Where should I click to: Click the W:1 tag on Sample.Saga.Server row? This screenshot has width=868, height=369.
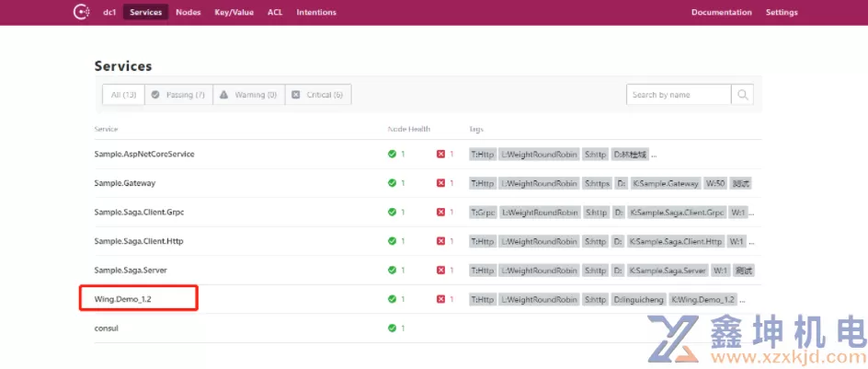tap(720, 271)
